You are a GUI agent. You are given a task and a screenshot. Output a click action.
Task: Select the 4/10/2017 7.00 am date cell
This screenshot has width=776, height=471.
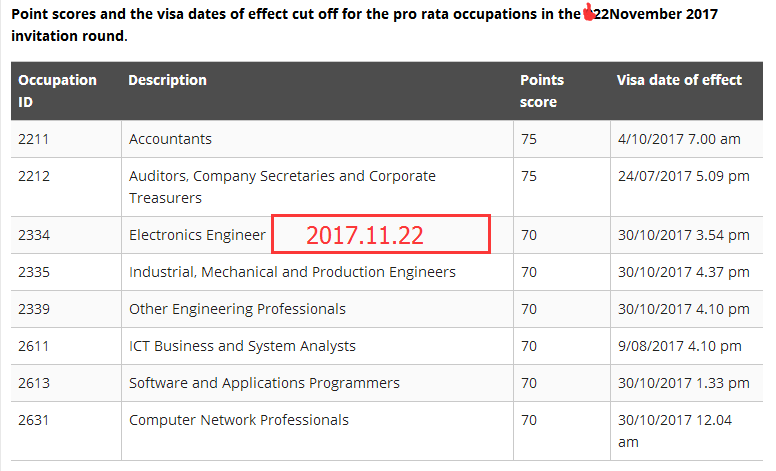pos(679,139)
